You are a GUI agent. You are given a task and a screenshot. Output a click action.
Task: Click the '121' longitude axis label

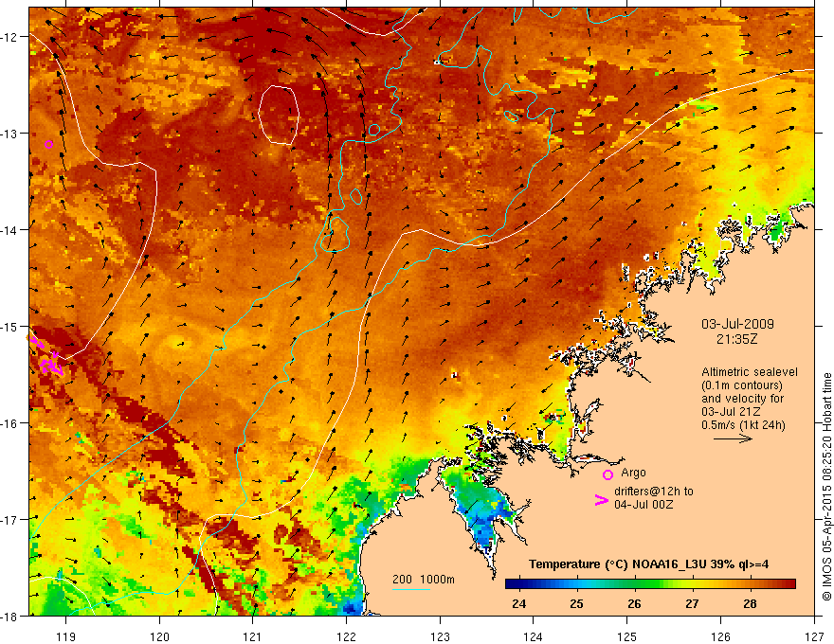click(253, 636)
